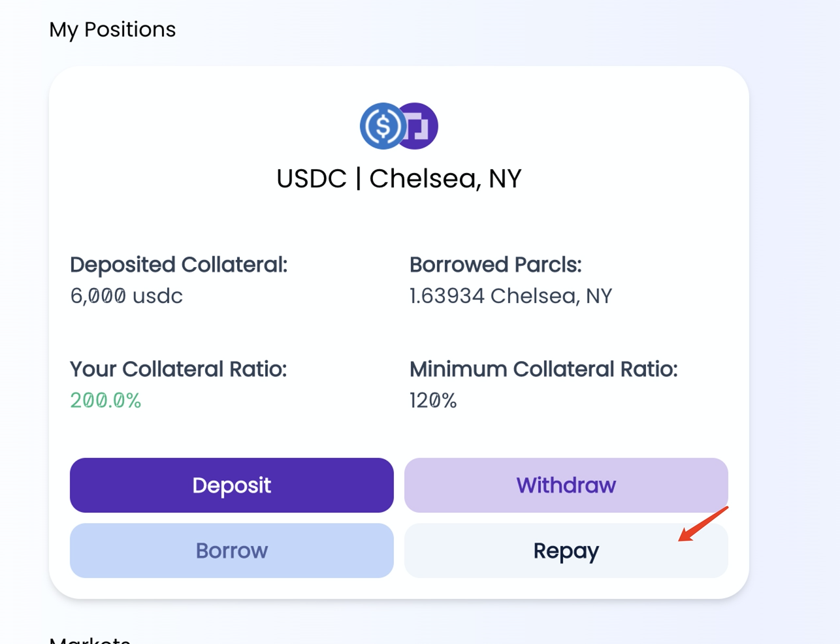Image resolution: width=840 pixels, height=644 pixels.
Task: Select the 6,000 usdc collateral value
Action: 126,296
